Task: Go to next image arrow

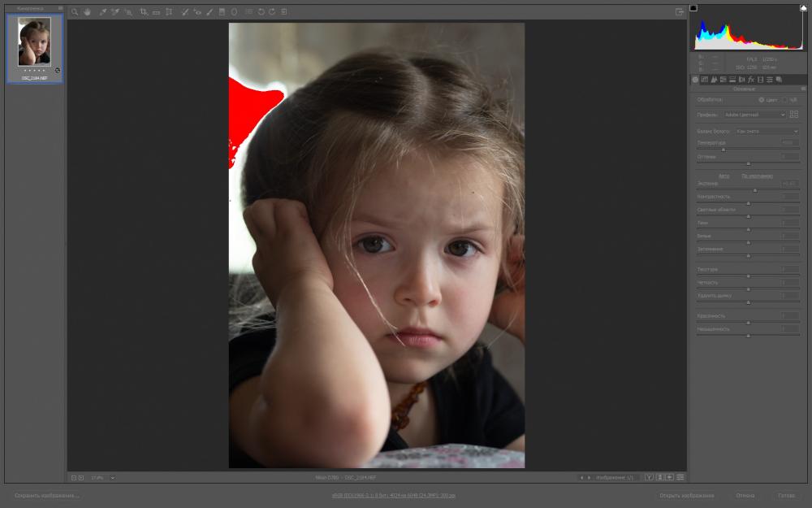Action: pyautogui.click(x=589, y=477)
